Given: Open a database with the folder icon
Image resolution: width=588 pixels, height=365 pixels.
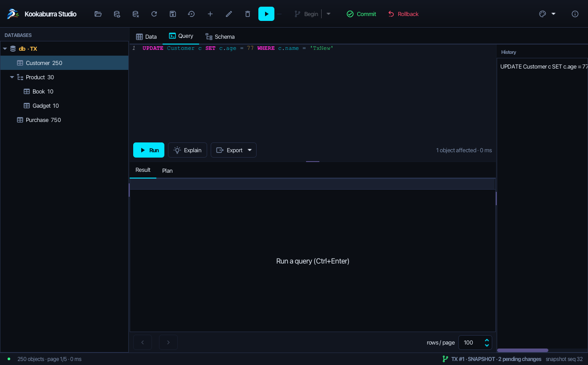Looking at the screenshot, I should pyautogui.click(x=98, y=14).
